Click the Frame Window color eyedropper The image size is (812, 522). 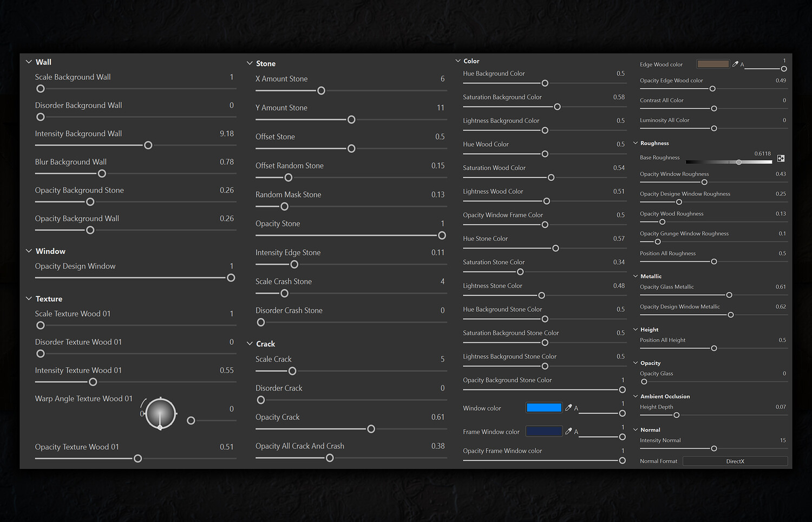568,432
